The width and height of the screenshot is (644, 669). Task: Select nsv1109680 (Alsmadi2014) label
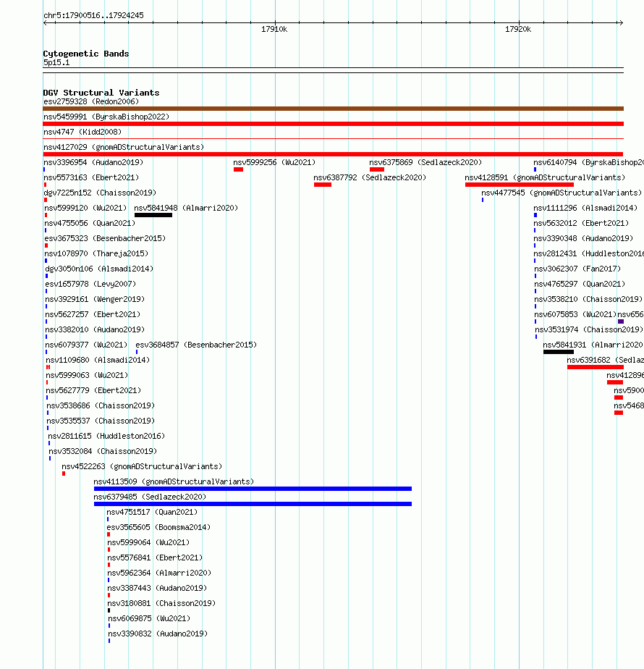pyautogui.click(x=98, y=360)
